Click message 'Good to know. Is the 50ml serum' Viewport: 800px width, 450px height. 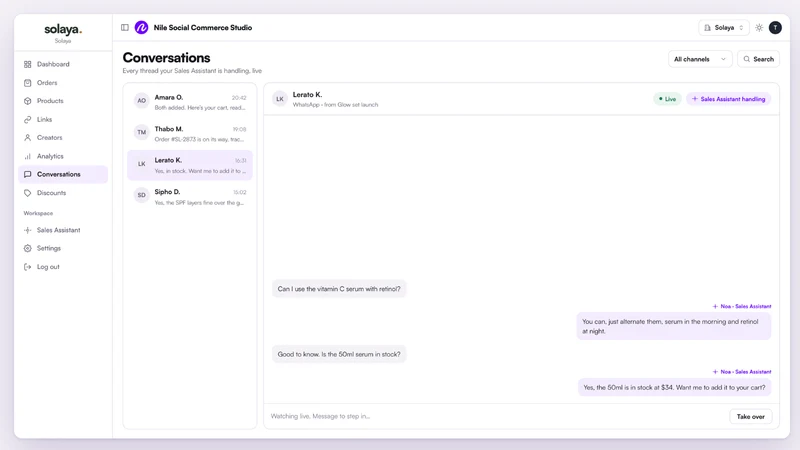[x=339, y=354]
